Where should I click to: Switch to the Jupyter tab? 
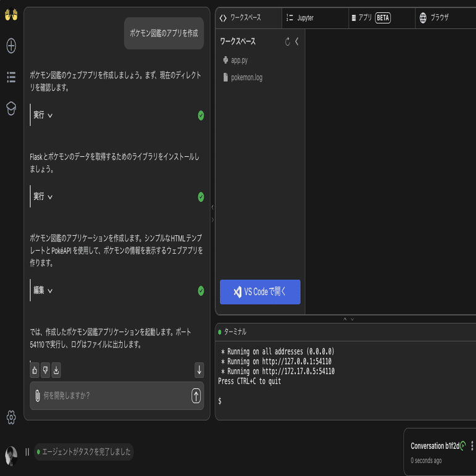(315, 18)
